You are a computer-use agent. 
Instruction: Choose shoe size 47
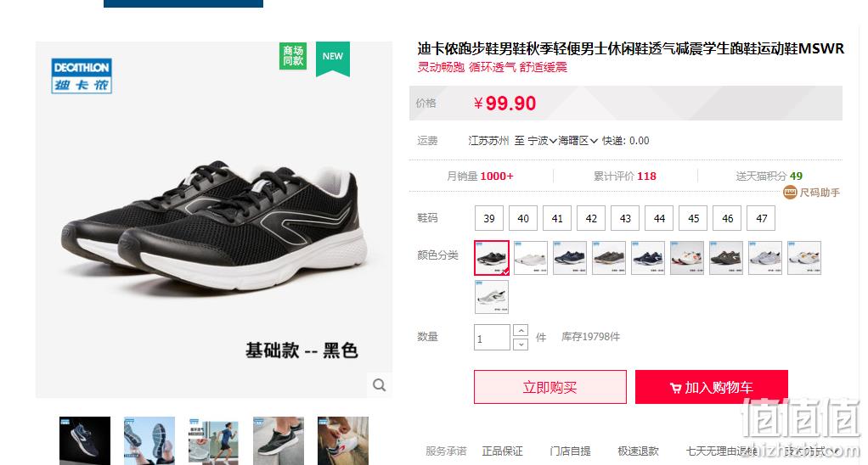tap(761, 218)
